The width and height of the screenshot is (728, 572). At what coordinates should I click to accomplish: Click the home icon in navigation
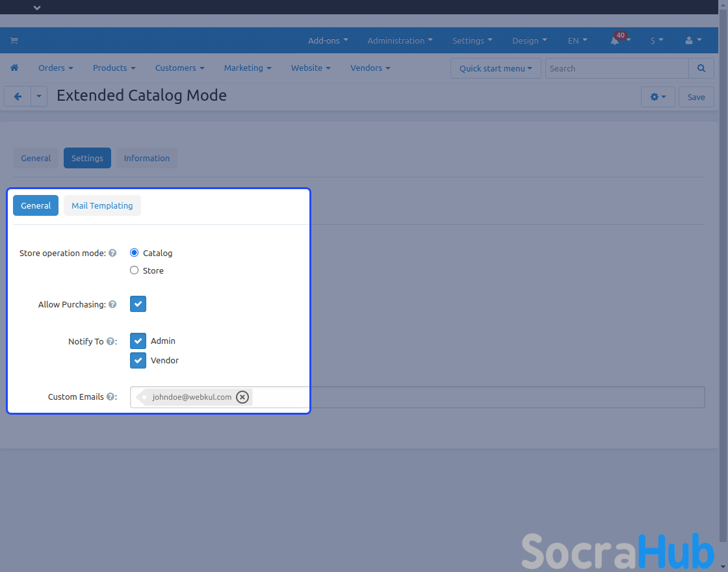(x=14, y=68)
